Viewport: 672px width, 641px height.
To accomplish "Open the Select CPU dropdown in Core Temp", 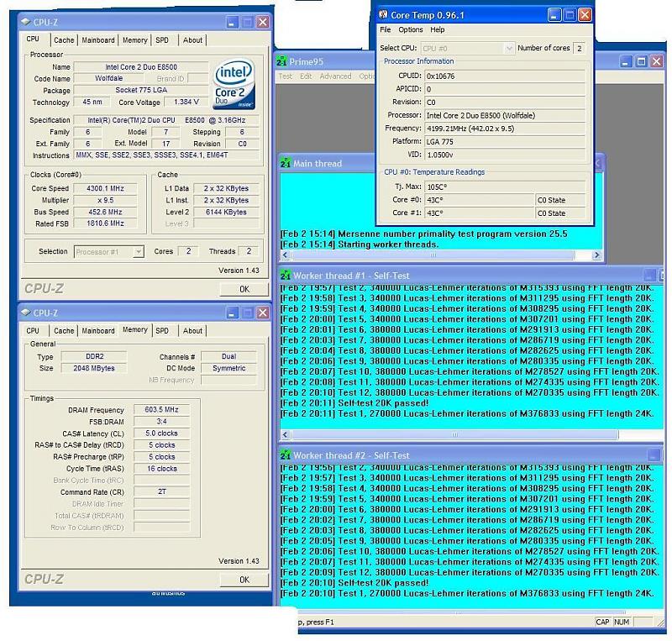I will click(509, 49).
